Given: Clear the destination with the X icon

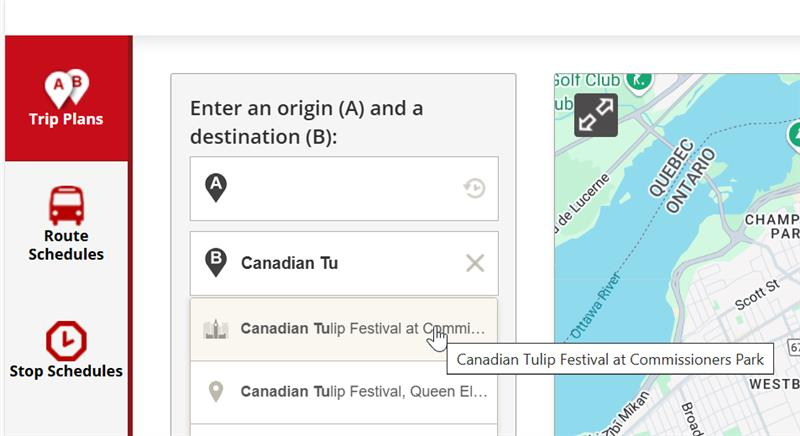Looking at the screenshot, I should tap(475, 263).
